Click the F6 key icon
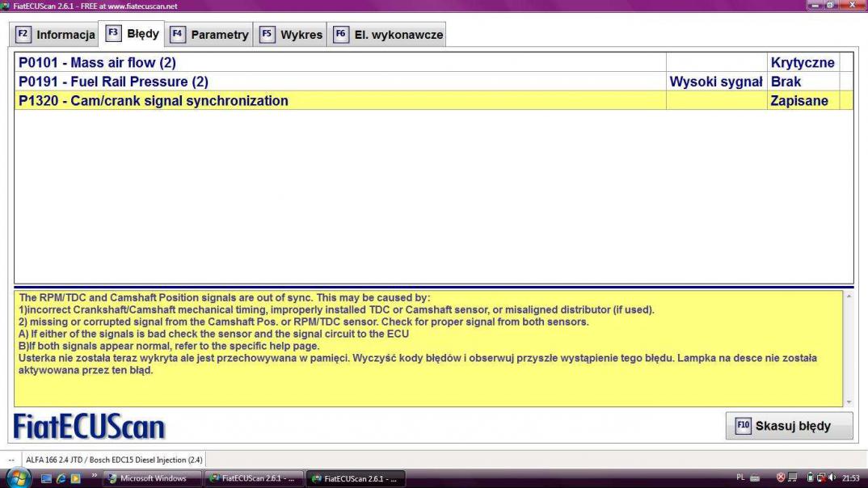The height and width of the screenshot is (488, 868). pyautogui.click(x=340, y=34)
